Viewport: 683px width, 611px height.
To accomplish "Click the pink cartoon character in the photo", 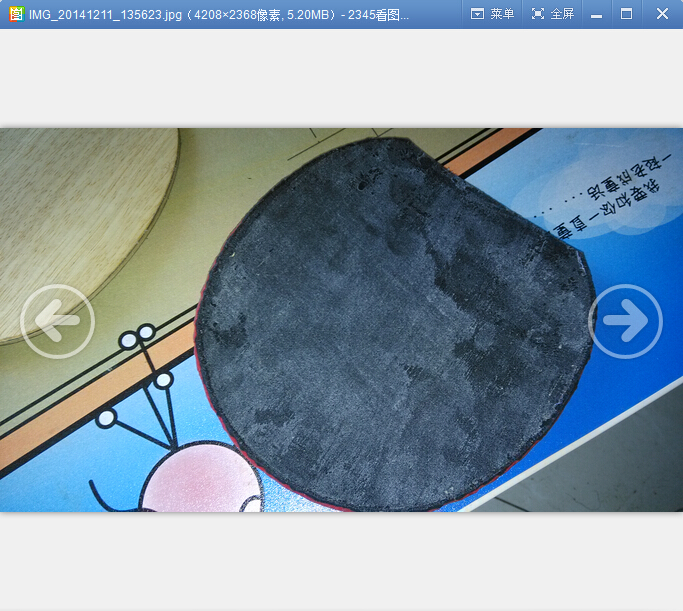I will [x=200, y=480].
